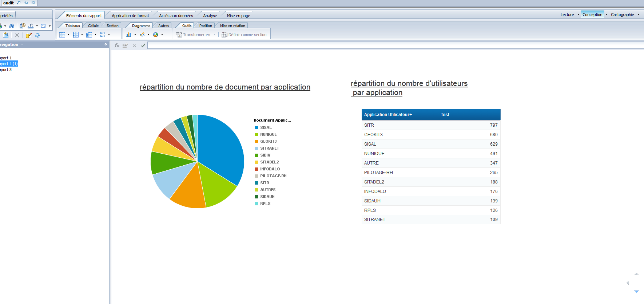Select the last report entry ending in 3
This screenshot has height=304, width=644.
(6, 70)
